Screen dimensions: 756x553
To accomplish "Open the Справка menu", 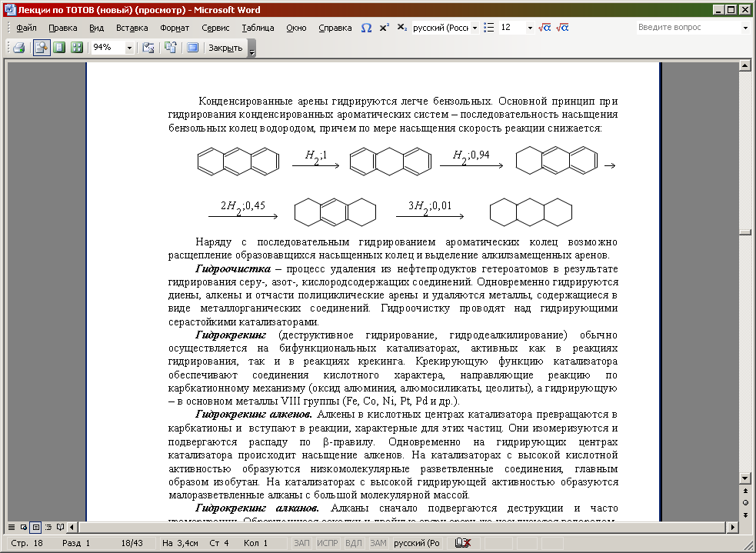I will pyautogui.click(x=335, y=28).
